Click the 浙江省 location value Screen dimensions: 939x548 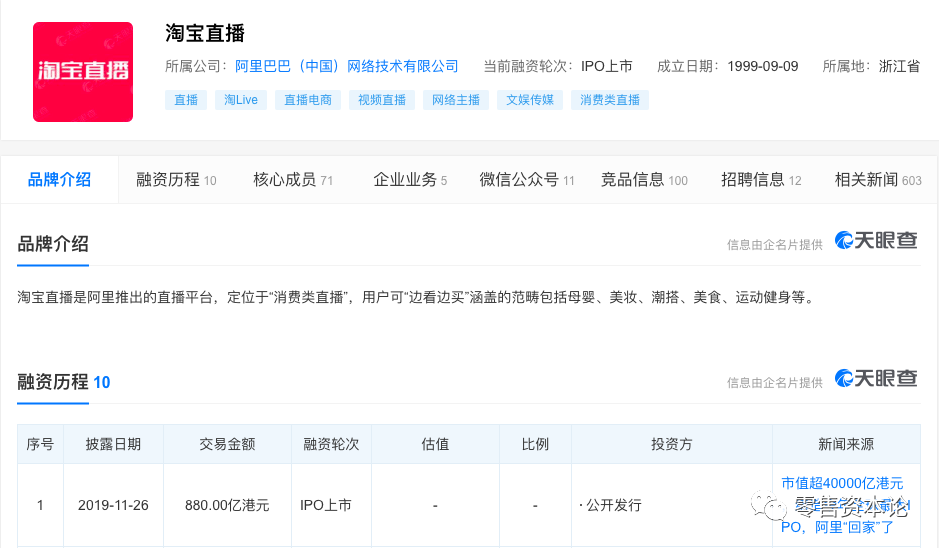[x=899, y=66]
